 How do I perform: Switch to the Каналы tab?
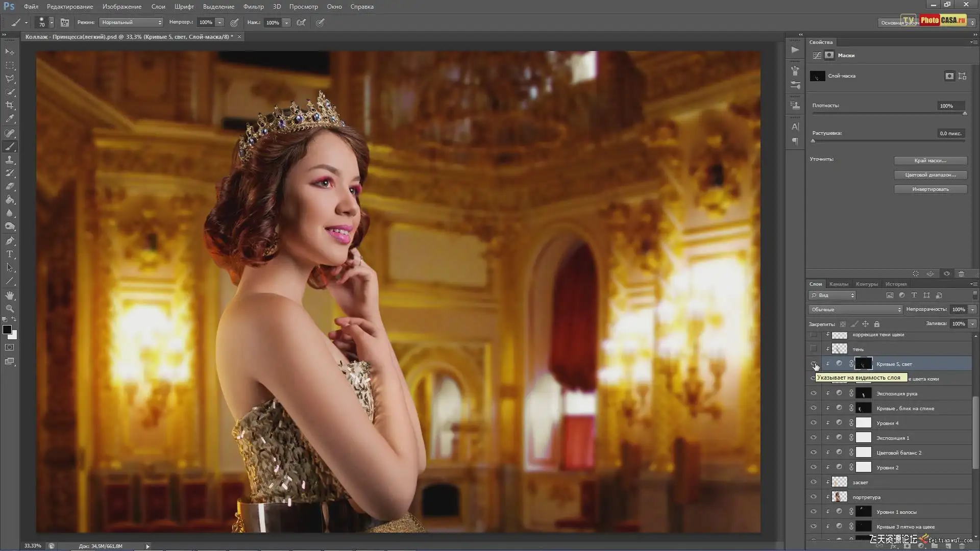pyautogui.click(x=839, y=284)
